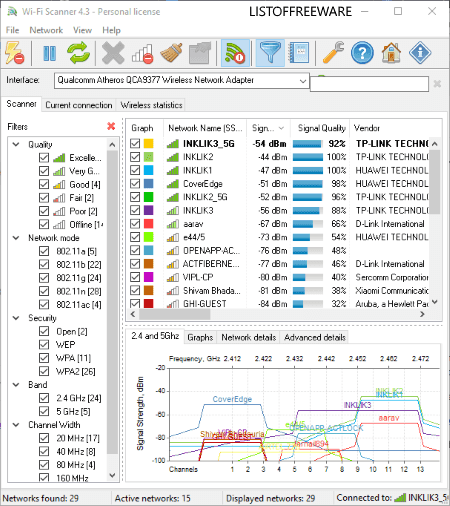Open the blue notebook report icon
The height and width of the screenshot is (506, 450).
coord(300,53)
